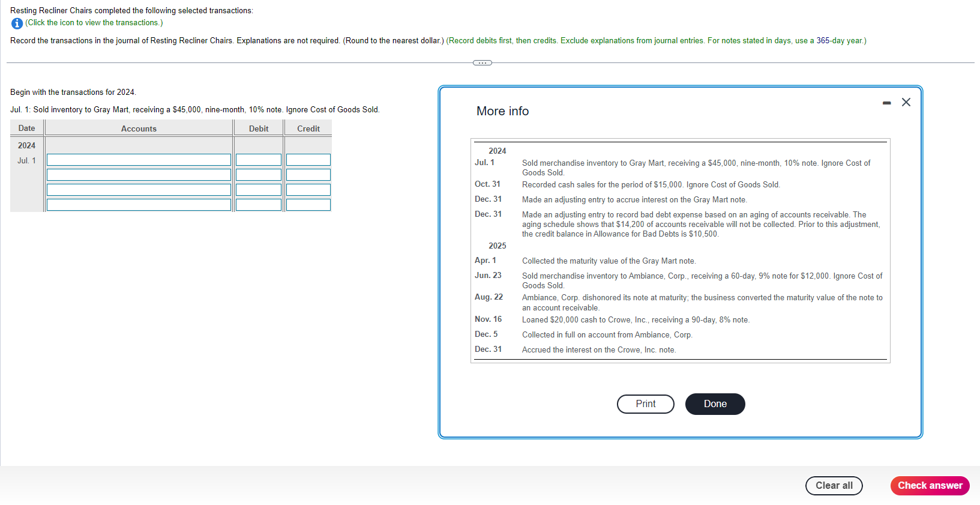Select the second row Accounts field
Viewport: 980px width, 505px height.
click(x=139, y=175)
